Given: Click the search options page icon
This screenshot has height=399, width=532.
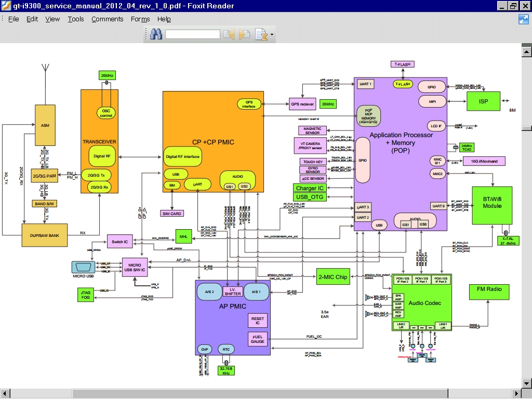Looking at the screenshot, I should tap(261, 34).
